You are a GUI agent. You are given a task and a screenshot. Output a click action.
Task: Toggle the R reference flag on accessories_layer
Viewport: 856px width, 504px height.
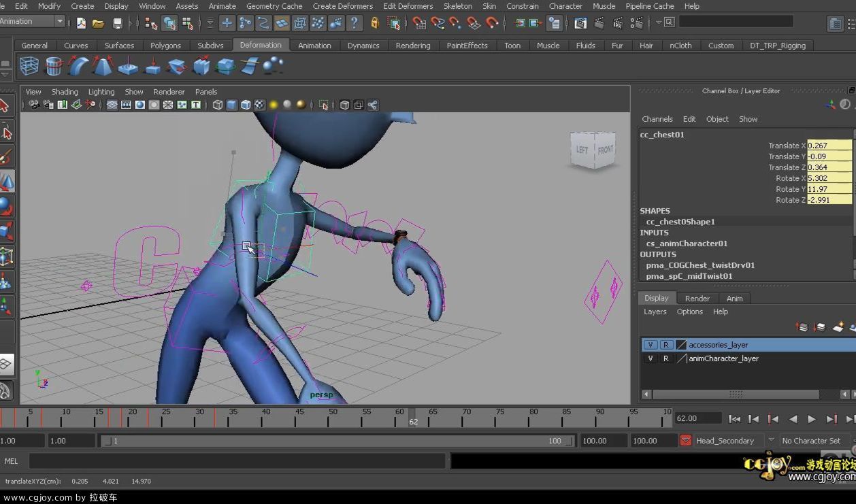coord(666,345)
